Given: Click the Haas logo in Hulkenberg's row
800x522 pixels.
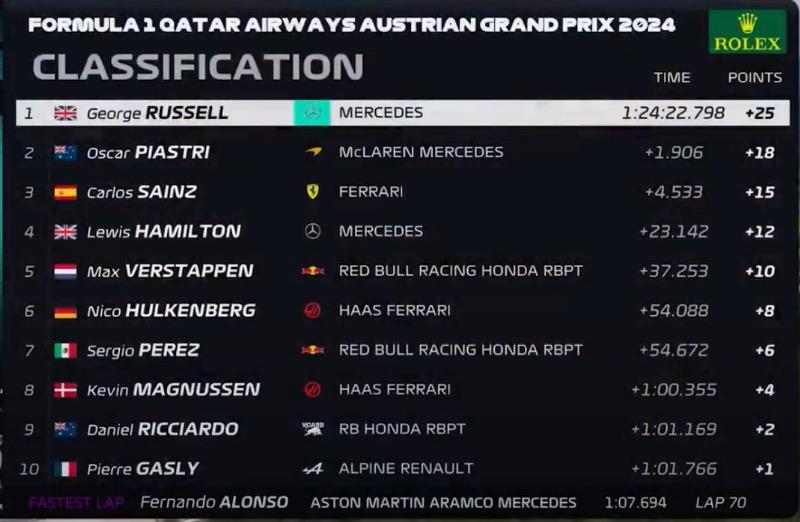Looking at the screenshot, I should tap(312, 310).
